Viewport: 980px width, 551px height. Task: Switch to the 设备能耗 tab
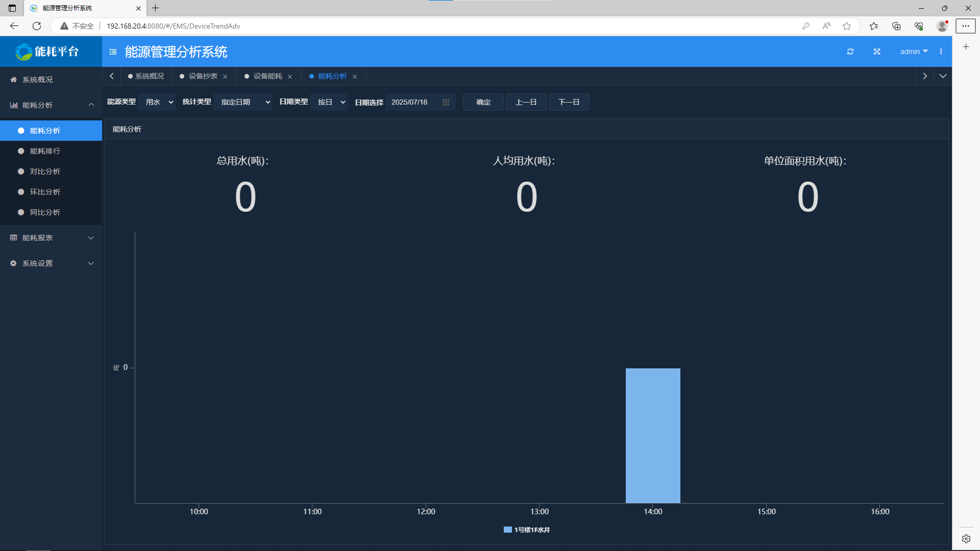pos(267,76)
